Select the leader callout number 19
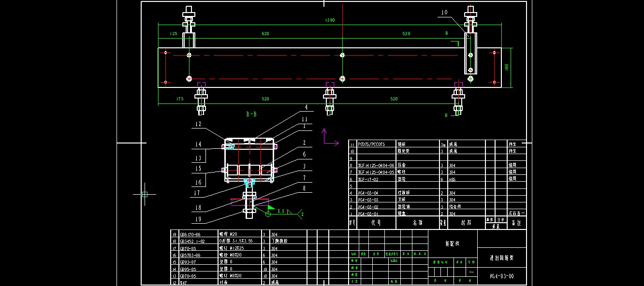Viewport: 644px width, 286px height. pos(198,219)
